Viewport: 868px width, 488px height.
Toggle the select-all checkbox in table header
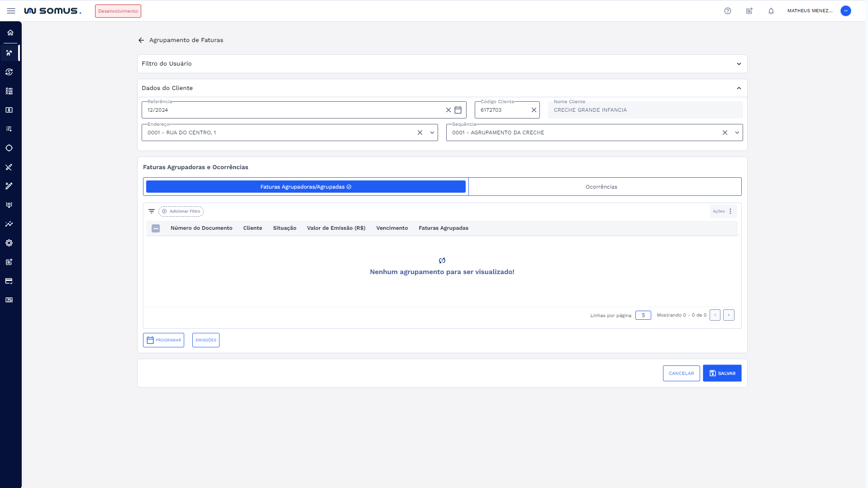pyautogui.click(x=156, y=228)
